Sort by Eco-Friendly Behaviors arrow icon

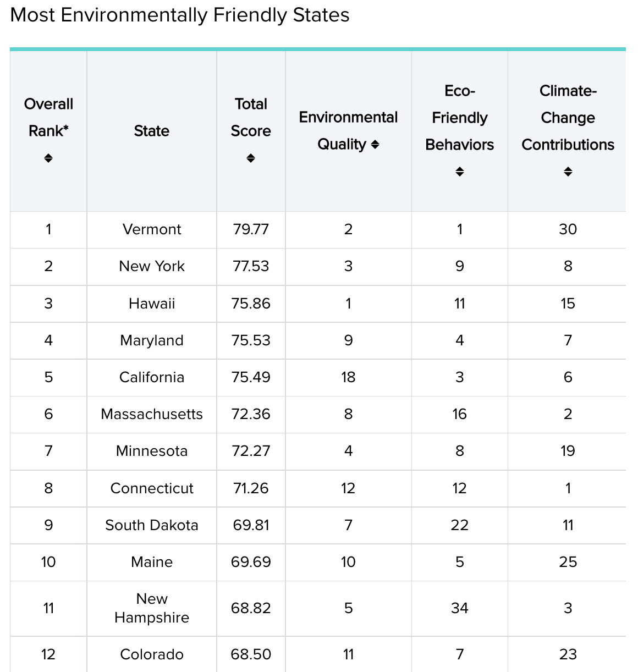click(460, 172)
